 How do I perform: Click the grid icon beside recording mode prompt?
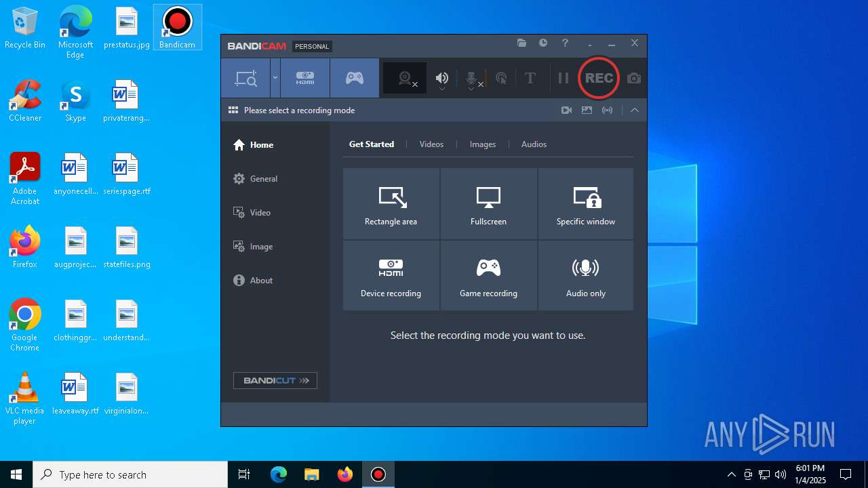click(233, 110)
